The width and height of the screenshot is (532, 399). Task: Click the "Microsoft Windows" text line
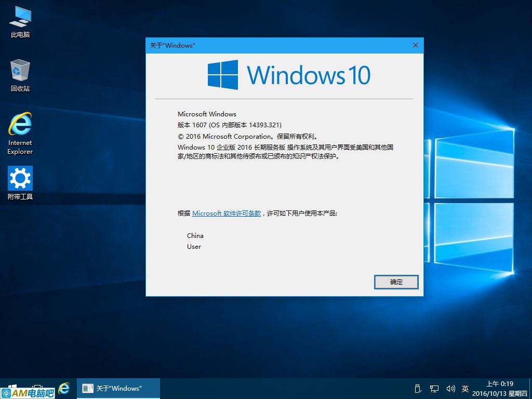(x=207, y=114)
